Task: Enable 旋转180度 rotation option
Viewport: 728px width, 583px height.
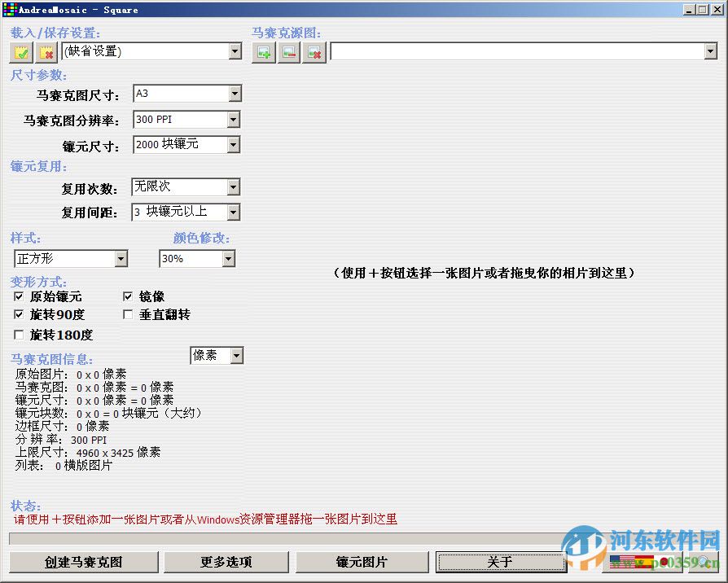Action: (x=19, y=335)
